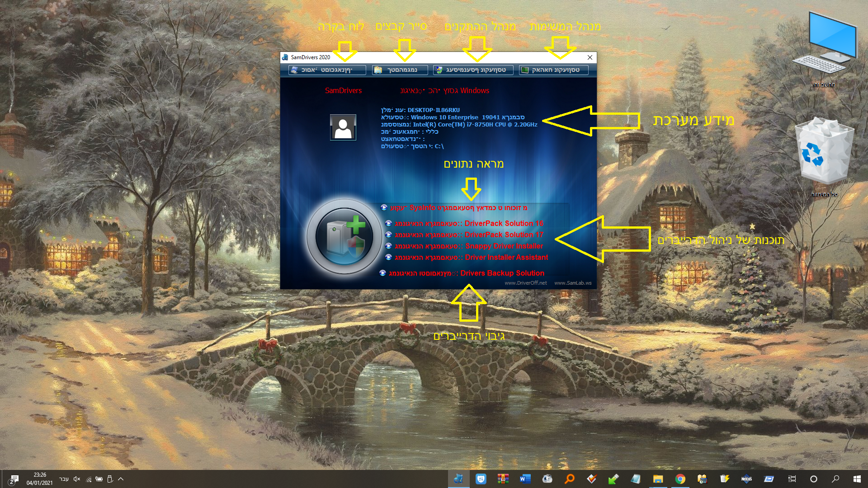Image resolution: width=868 pixels, height=488 pixels.
Task: Launch Drivers Backup Solution
Action: (467, 273)
